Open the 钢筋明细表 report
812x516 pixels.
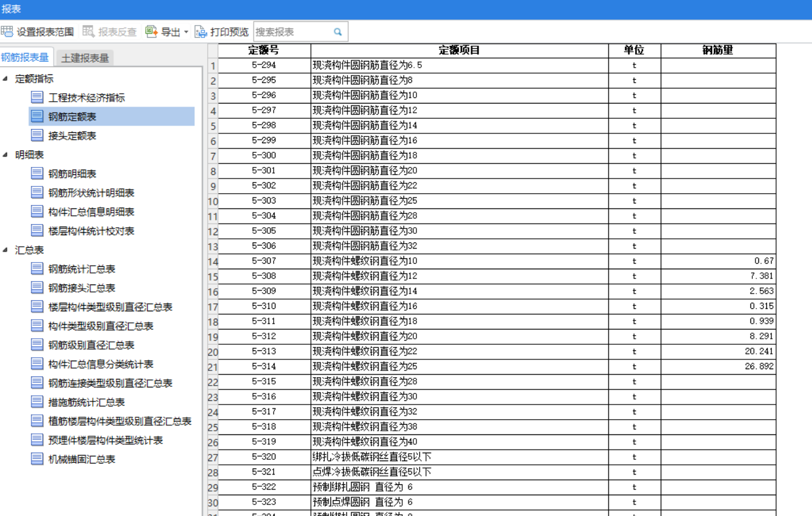pos(73,174)
